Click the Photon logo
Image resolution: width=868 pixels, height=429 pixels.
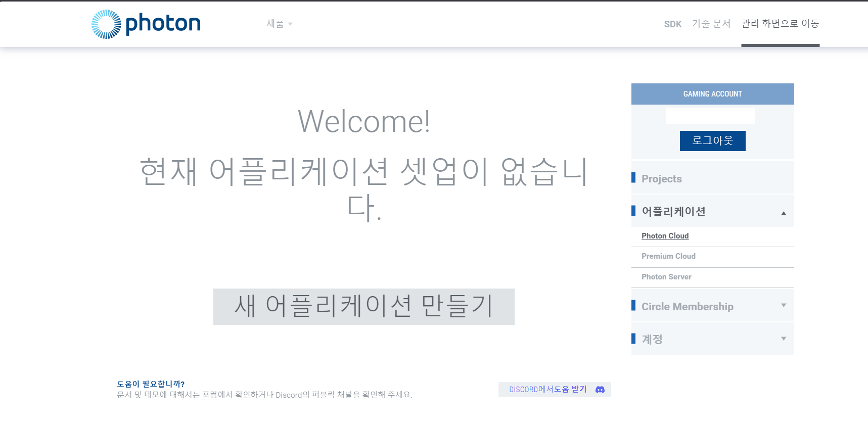146,24
